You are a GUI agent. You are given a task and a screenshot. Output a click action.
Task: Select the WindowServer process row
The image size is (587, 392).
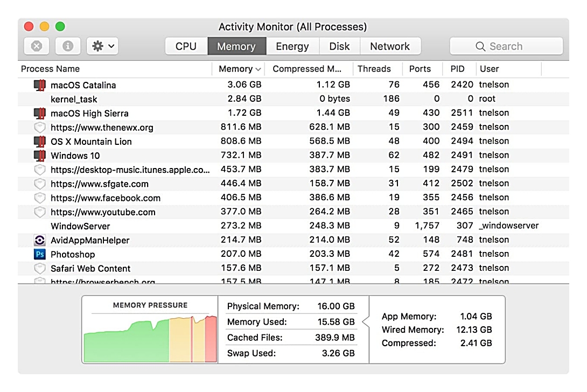coord(293,226)
